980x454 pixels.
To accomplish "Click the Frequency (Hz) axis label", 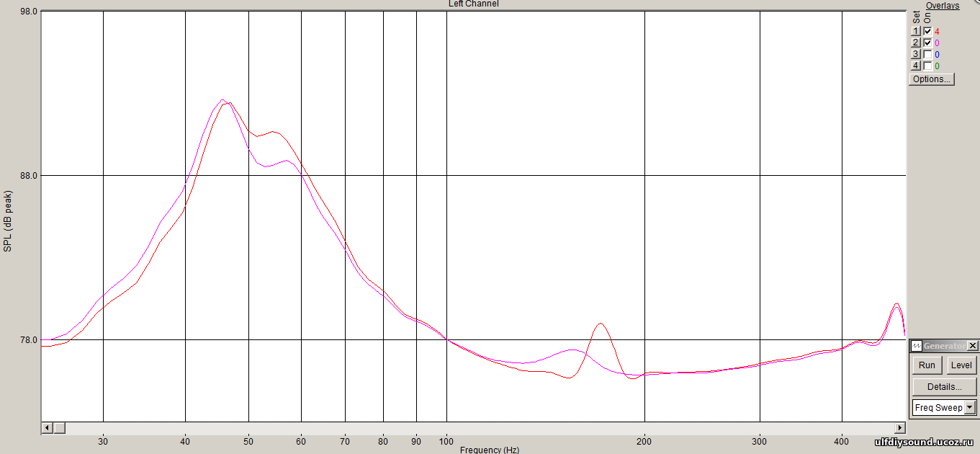I will click(490, 450).
